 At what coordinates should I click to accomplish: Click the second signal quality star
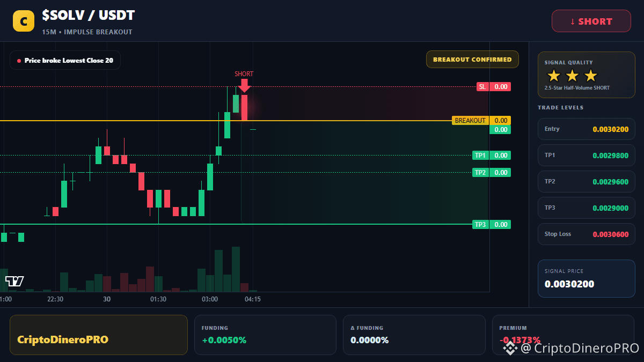click(x=572, y=76)
